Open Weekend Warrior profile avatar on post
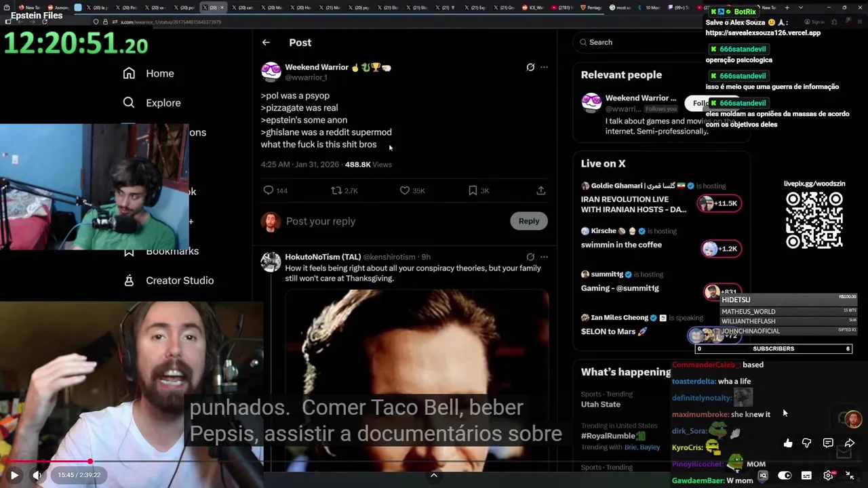Viewport: 868px width, 488px height. point(271,72)
